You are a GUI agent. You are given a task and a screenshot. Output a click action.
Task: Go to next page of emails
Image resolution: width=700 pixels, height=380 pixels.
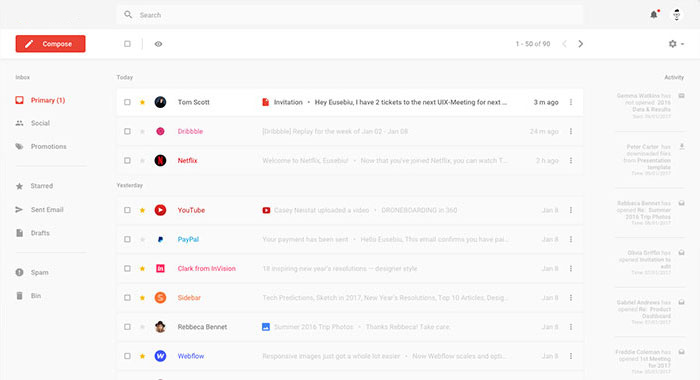coord(580,44)
